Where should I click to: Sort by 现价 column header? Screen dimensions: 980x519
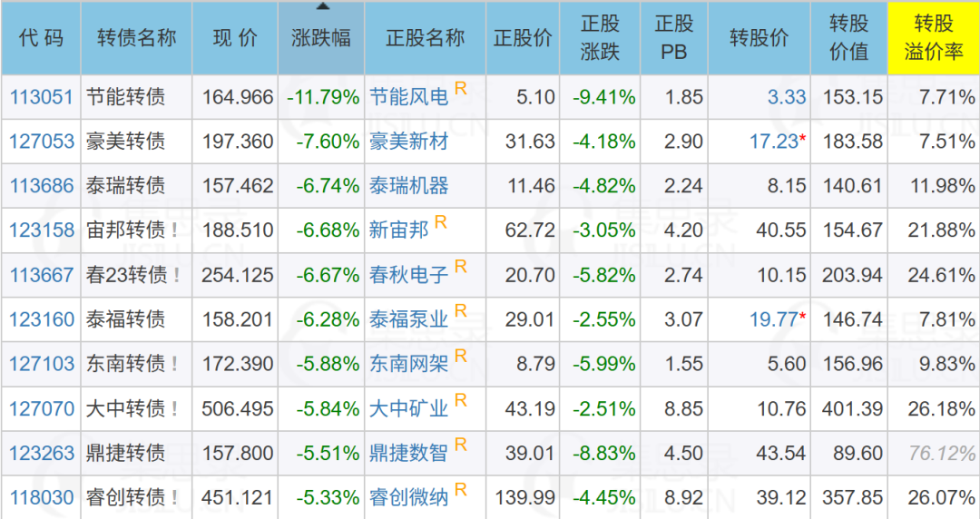(x=235, y=38)
